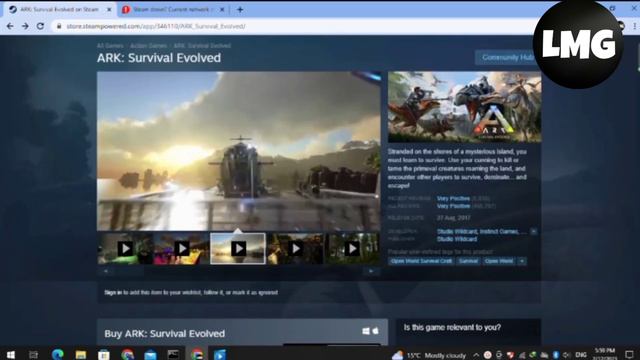Click the '27 Aug, 2017' release date text

(453, 218)
